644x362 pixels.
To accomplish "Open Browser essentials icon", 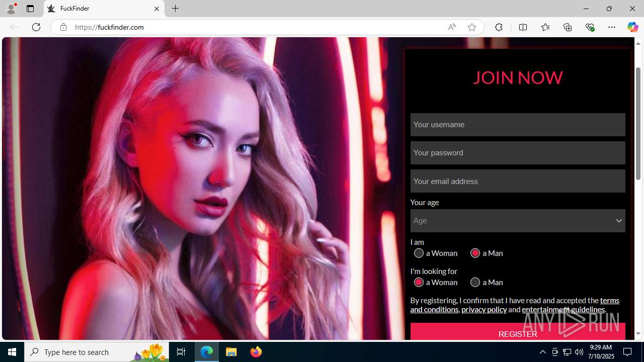I will 590,27.
